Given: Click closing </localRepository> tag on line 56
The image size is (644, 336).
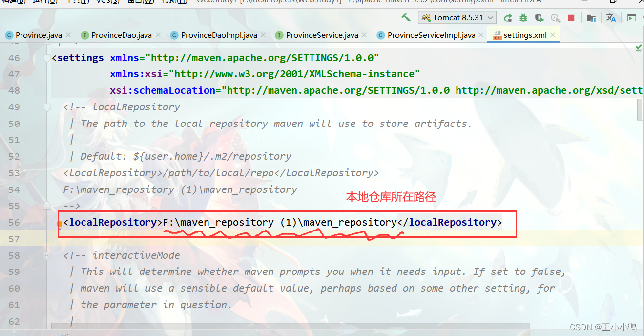Looking at the screenshot, I should click(450, 222).
